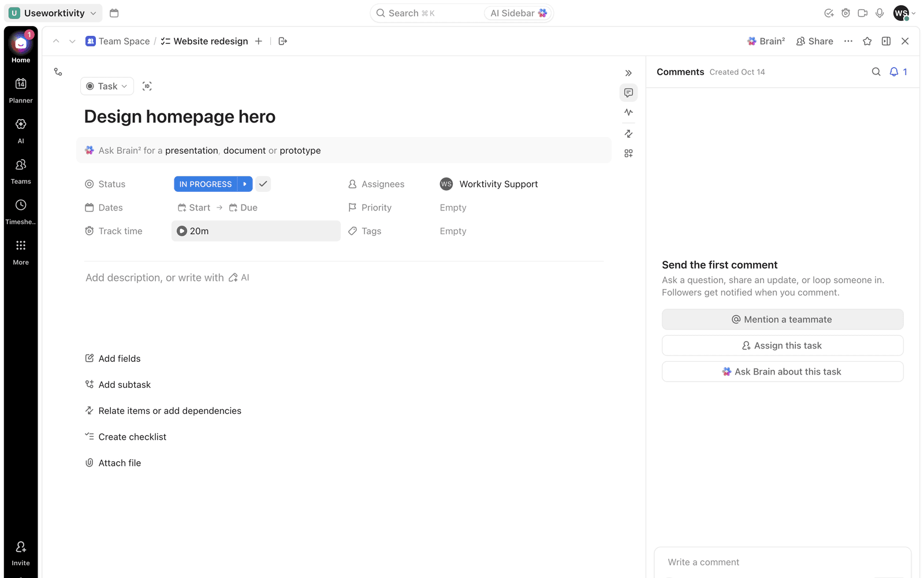Advance status with the arrow next to IN PROGRESS

245,184
